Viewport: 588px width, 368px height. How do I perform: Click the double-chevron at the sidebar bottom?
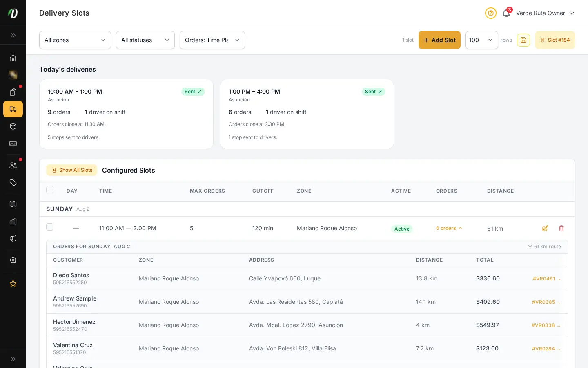13,359
